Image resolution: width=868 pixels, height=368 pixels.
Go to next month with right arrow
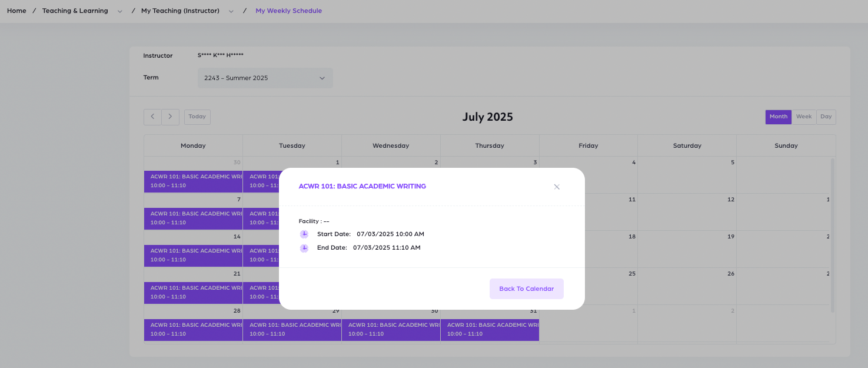[x=170, y=117]
